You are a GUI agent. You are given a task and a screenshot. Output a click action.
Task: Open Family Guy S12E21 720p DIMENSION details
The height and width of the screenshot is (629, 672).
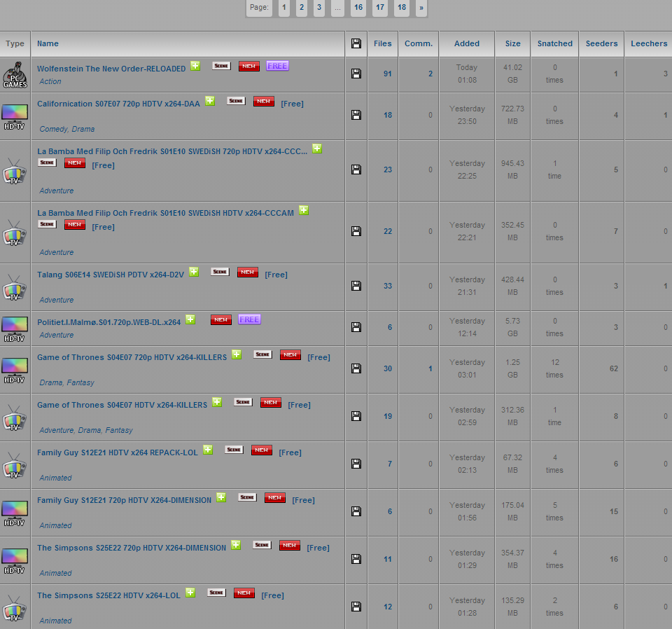[125, 500]
